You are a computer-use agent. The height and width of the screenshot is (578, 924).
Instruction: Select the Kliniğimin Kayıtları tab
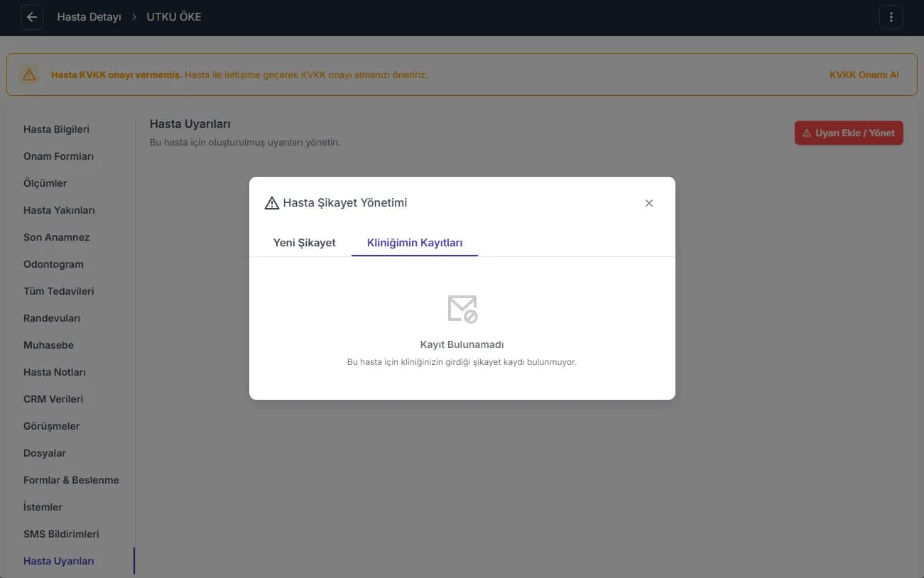415,243
